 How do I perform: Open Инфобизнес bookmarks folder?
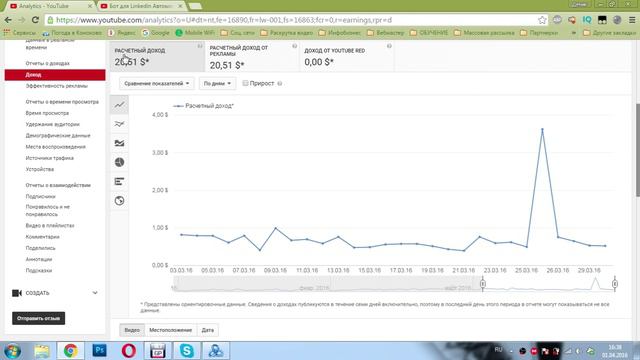tap(340, 33)
